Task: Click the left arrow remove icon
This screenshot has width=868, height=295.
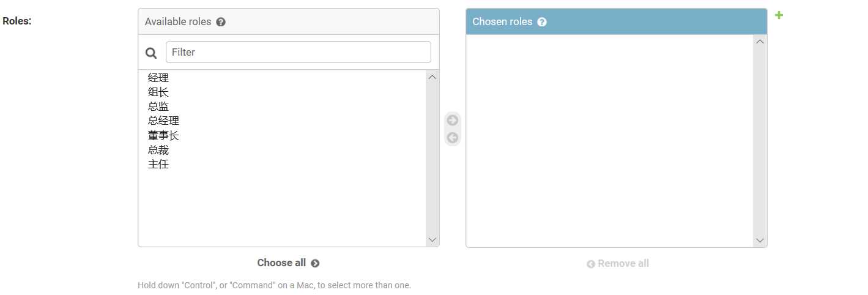Action: pos(453,137)
